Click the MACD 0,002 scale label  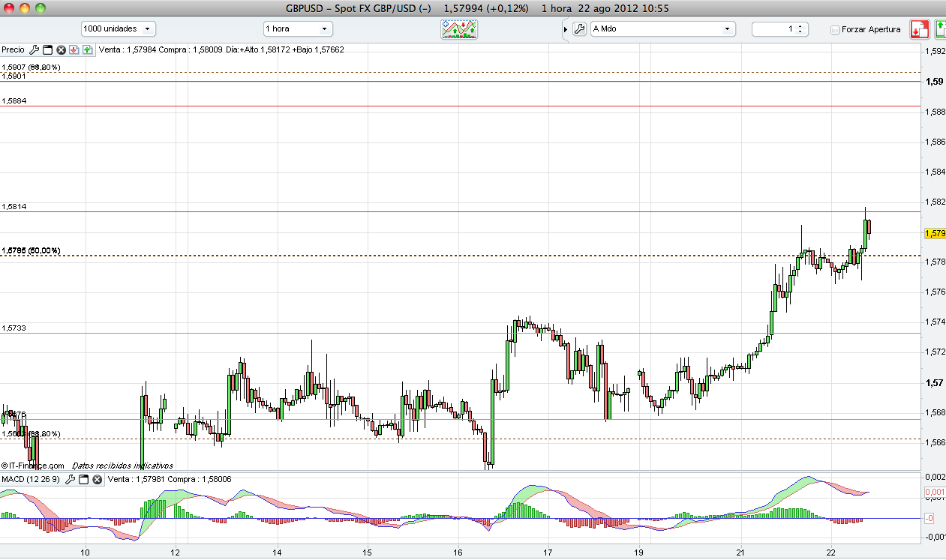(x=935, y=477)
